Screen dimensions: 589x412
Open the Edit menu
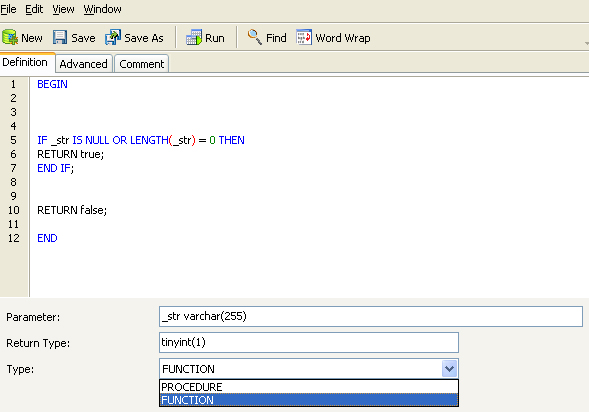pyautogui.click(x=34, y=9)
